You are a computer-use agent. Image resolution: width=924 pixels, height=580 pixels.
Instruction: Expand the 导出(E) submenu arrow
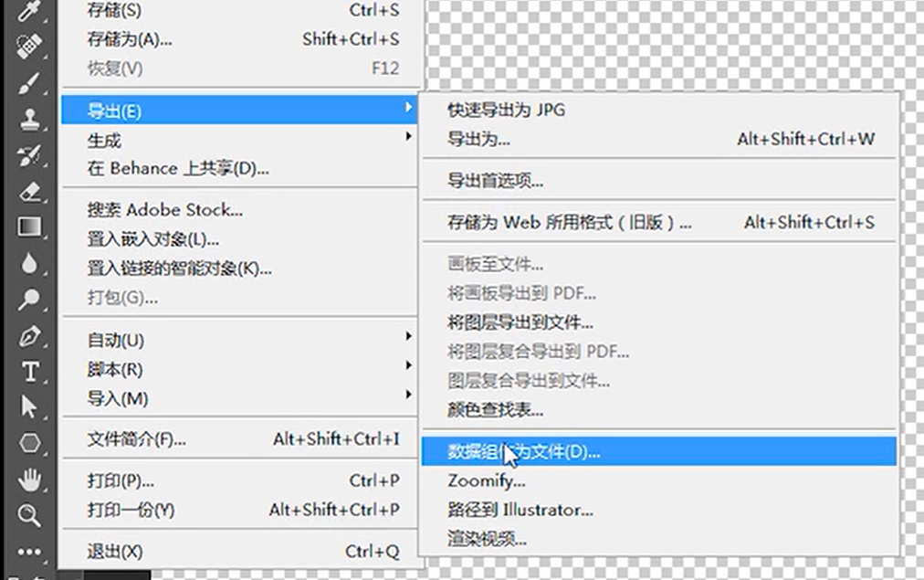point(408,107)
